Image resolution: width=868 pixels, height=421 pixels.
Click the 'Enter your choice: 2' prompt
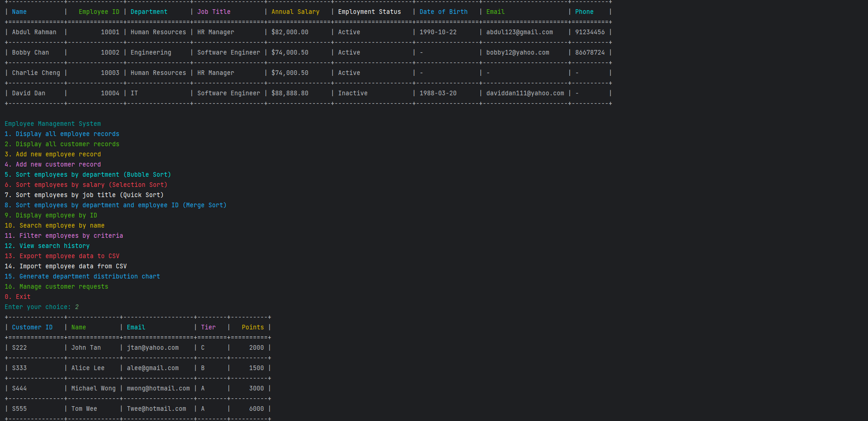42,307
